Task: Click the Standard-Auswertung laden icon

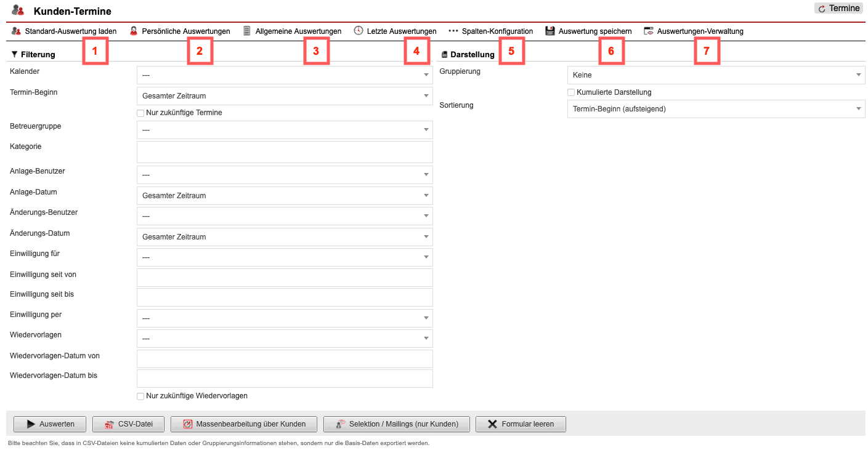Action: tap(16, 31)
